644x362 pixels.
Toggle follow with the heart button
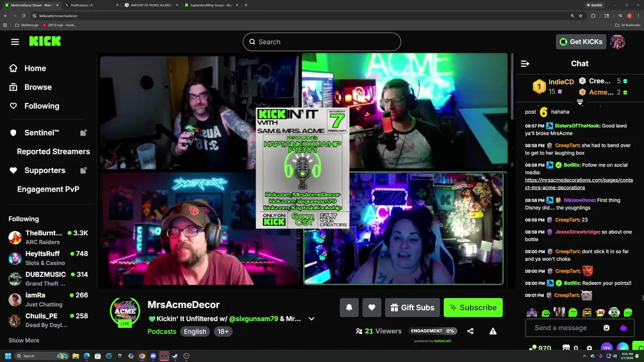coord(371,308)
